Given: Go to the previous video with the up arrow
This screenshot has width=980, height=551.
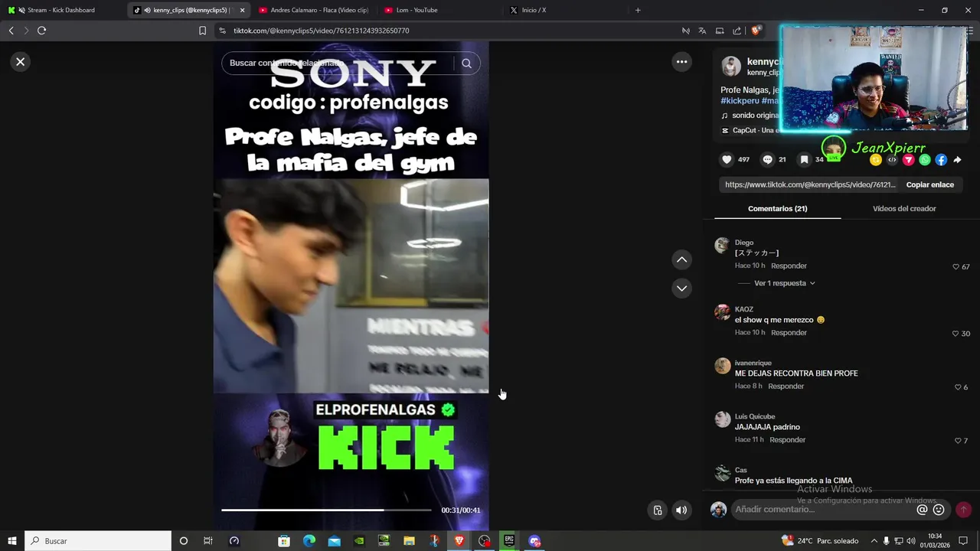Looking at the screenshot, I should click(681, 260).
